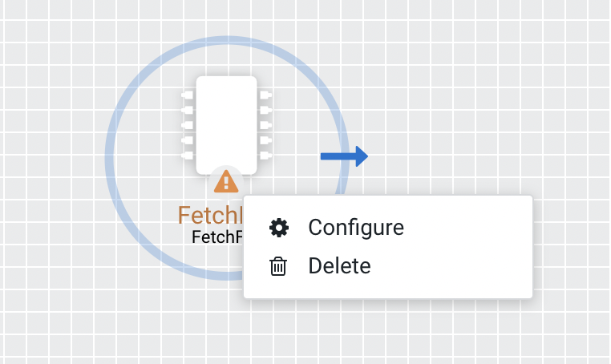Image resolution: width=611 pixels, height=364 pixels.
Task: Click the middle-right pin of the processor chip
Action: point(265,124)
